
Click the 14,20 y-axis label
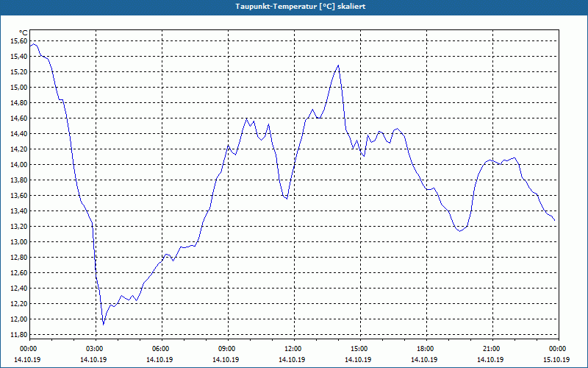[x=18, y=149]
